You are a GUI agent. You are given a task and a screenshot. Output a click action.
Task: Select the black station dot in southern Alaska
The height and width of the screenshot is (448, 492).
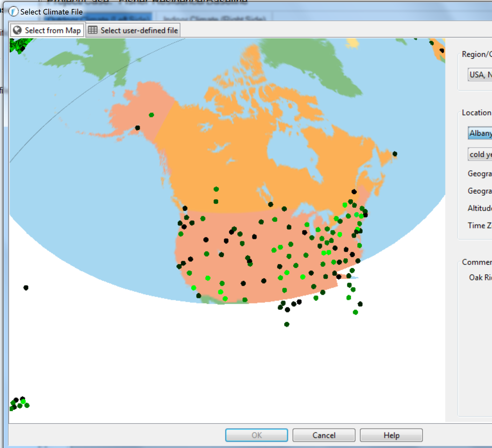(x=137, y=128)
